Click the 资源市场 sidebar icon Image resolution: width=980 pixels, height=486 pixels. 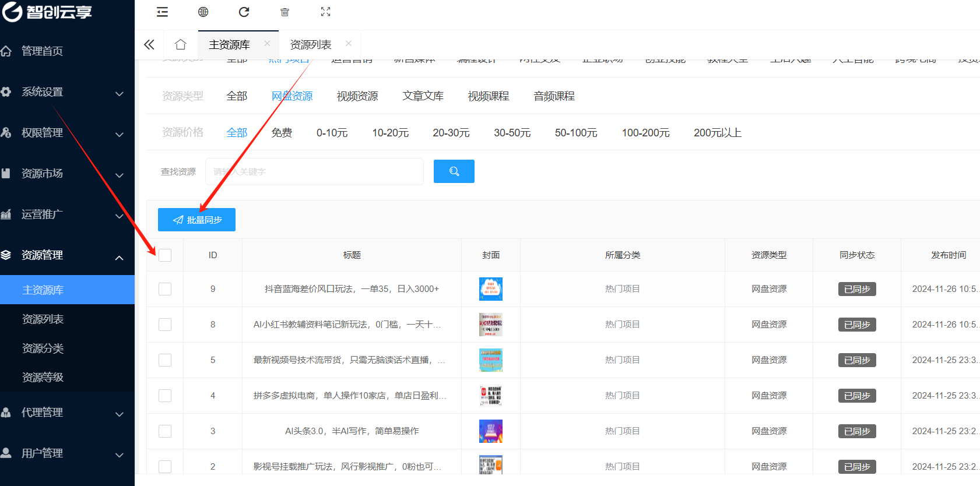pos(6,173)
